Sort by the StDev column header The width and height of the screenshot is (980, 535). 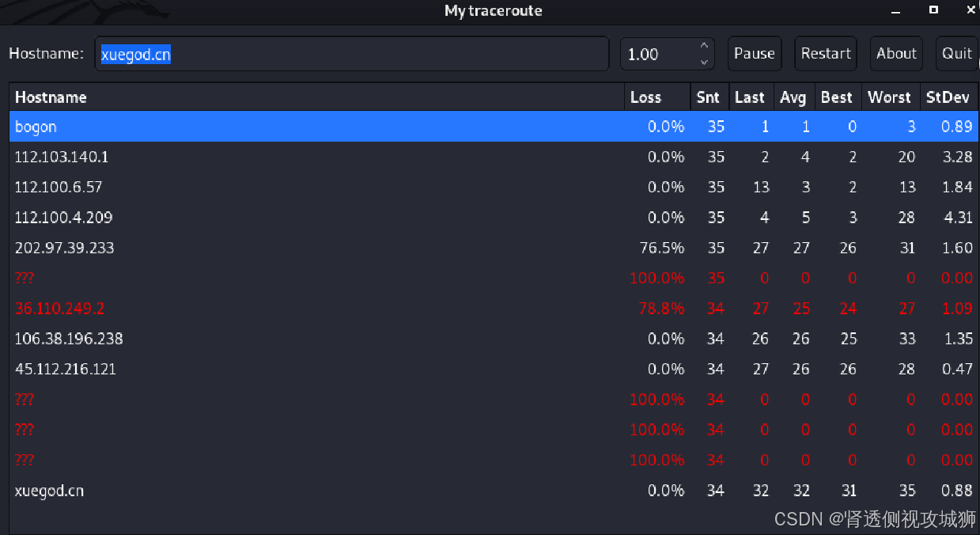pyautogui.click(x=949, y=97)
